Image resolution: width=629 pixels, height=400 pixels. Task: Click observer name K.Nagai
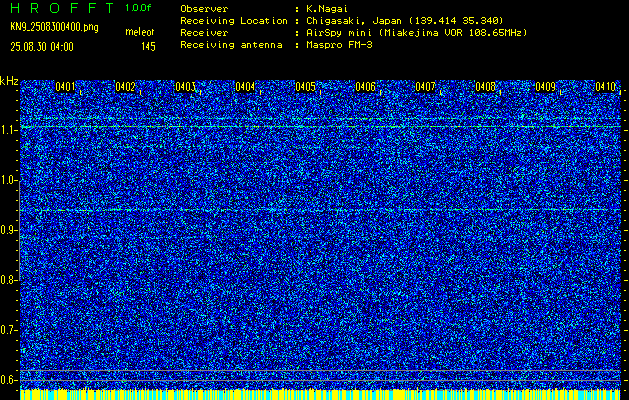pos(325,9)
